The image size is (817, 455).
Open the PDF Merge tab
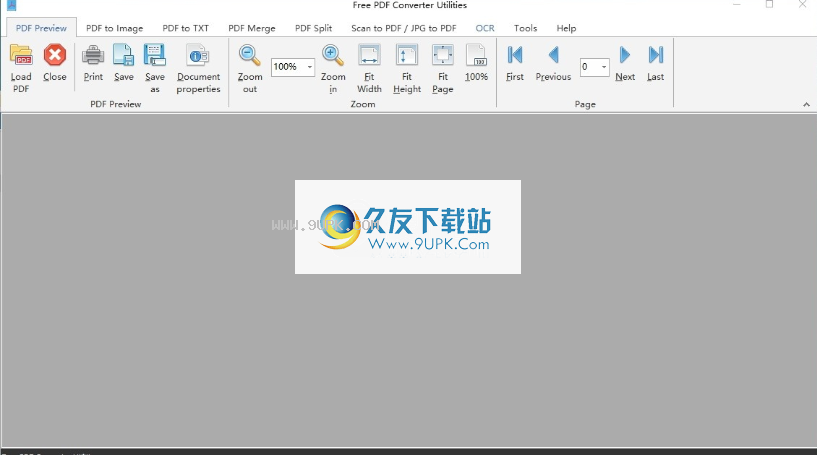coord(252,28)
